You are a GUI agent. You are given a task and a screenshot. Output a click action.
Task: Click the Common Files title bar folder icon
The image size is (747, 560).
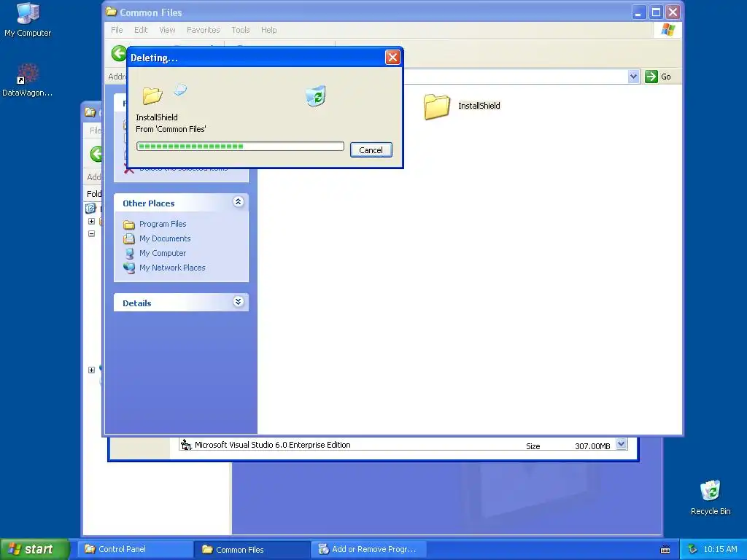click(111, 12)
